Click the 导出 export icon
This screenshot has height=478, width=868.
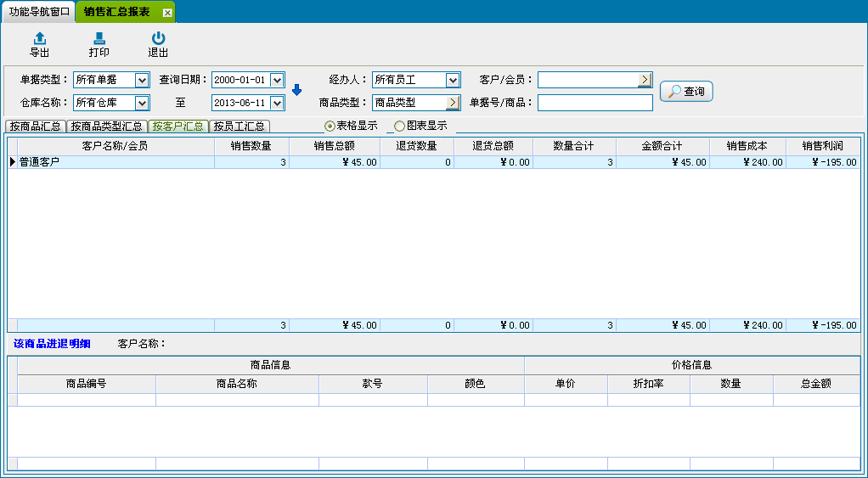(39, 38)
